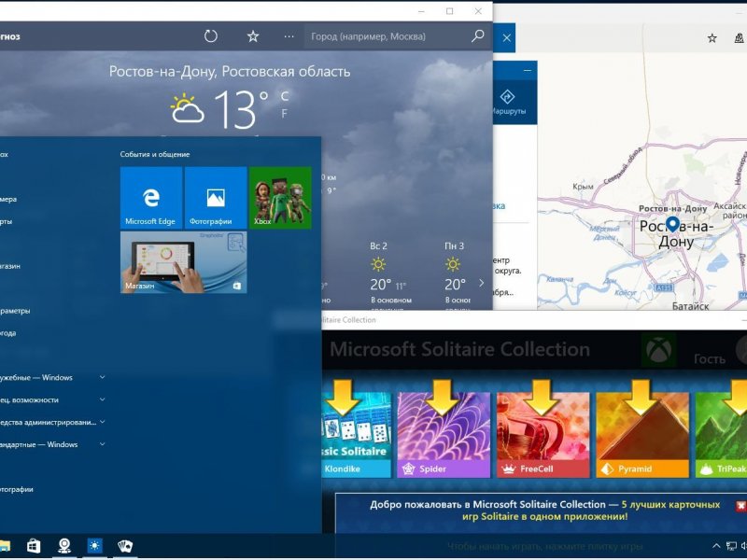The image size is (747, 560).
Task: Expand the Стандартные — Windows folder chevron
Action: click(102, 444)
